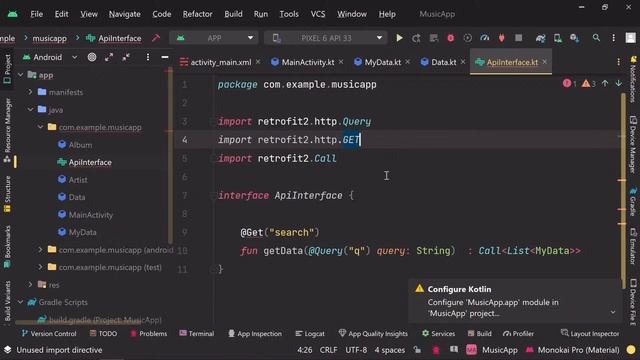Screen dimensions: 640x360
Task: Close the Data.kt tab
Action: point(463,62)
